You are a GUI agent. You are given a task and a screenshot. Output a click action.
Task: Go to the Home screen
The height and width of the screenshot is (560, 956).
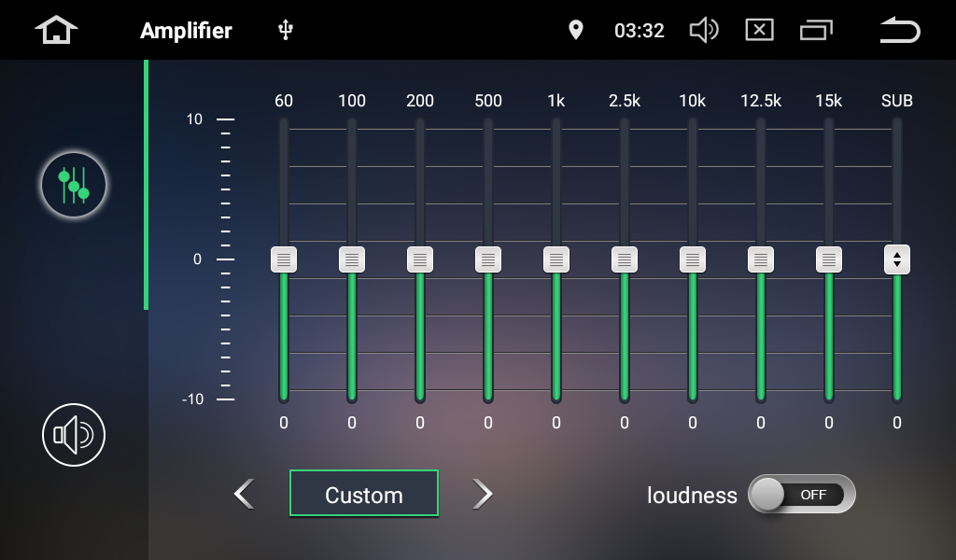click(x=56, y=30)
